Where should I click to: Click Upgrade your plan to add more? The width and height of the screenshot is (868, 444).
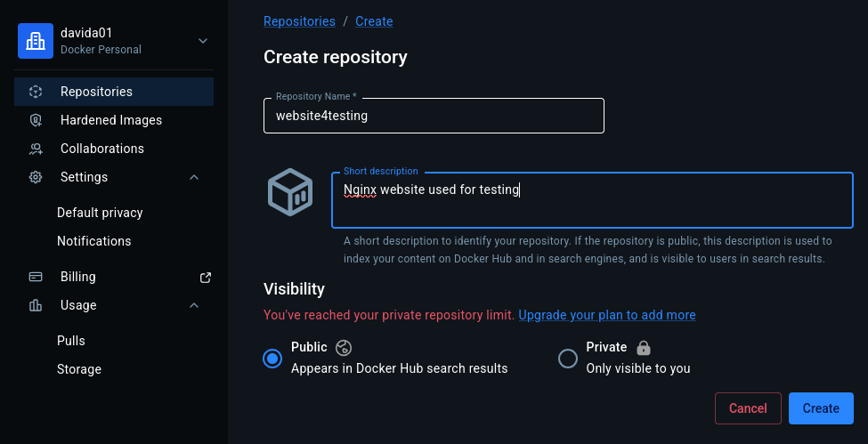point(607,315)
